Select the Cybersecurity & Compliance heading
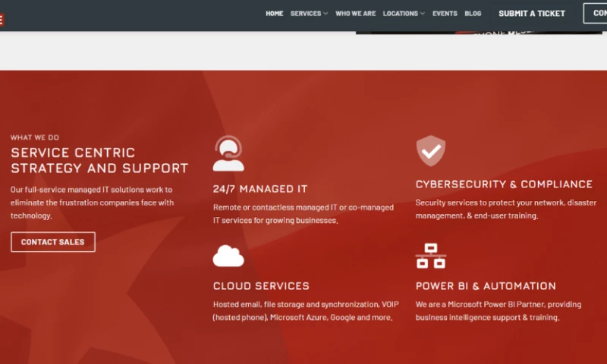 504,184
